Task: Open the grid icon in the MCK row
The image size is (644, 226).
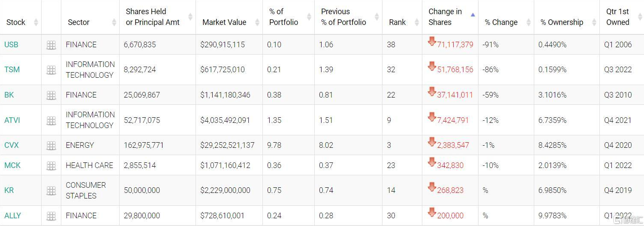Action: [51, 165]
